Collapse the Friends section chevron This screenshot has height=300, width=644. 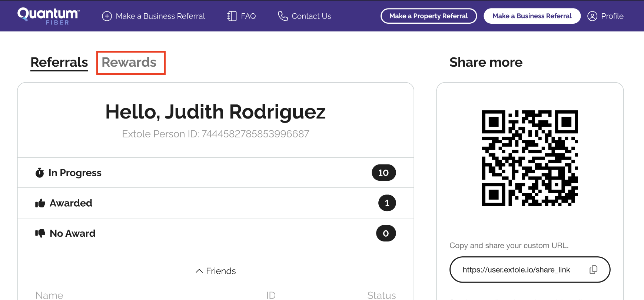199,271
